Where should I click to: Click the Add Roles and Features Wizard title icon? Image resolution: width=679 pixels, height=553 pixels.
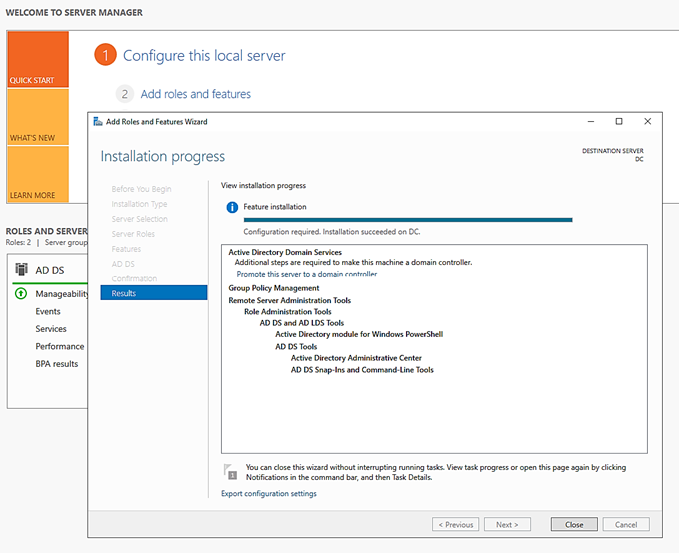coord(97,122)
